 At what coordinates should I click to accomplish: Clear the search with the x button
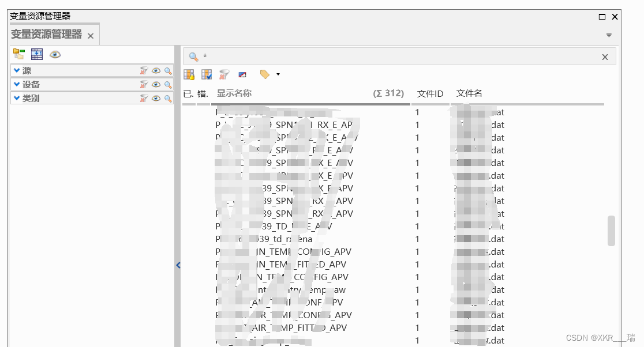[605, 56]
